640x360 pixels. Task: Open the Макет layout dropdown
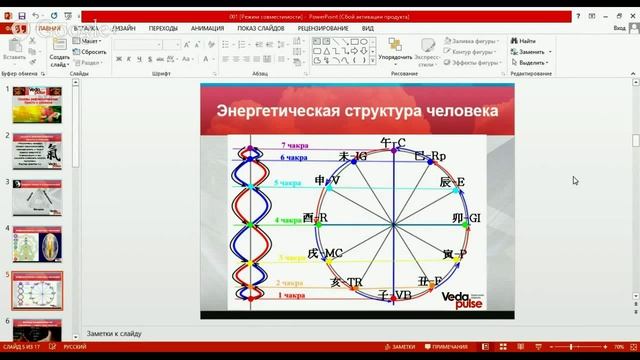click(87, 41)
